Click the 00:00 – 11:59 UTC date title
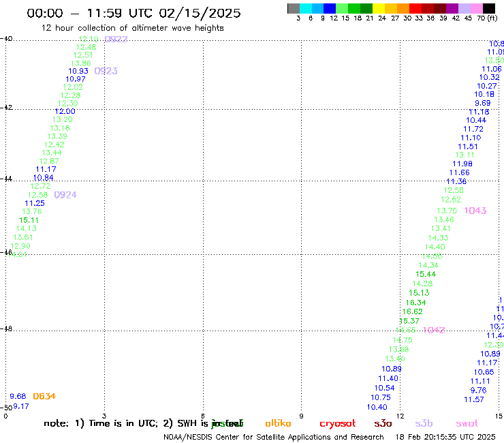 (133, 13)
